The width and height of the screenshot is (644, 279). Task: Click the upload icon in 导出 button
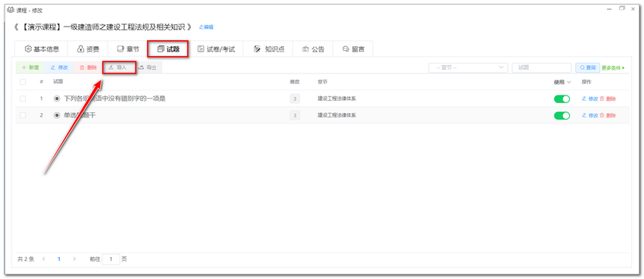pos(141,67)
